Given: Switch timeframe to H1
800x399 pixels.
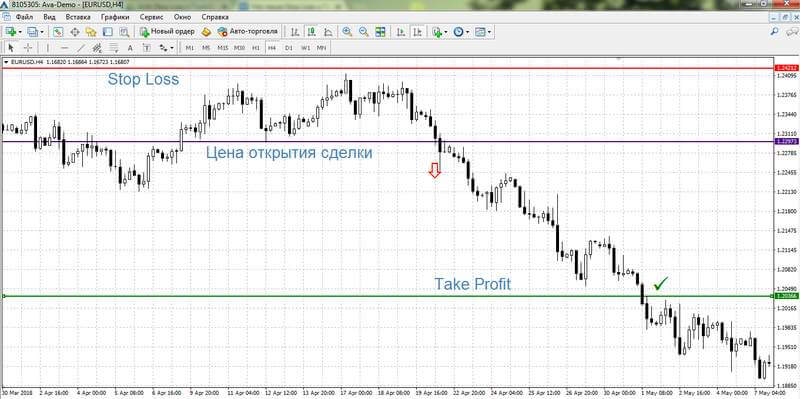Looking at the screenshot, I should tap(256, 48).
